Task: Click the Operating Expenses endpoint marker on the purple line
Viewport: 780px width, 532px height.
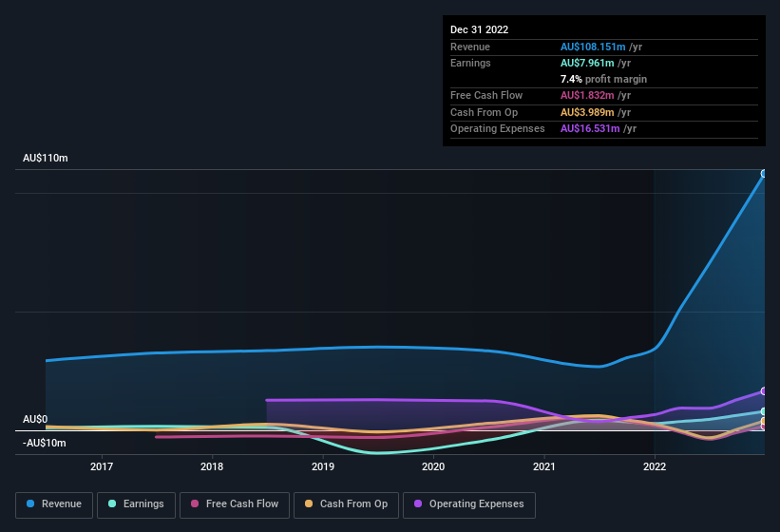Action: point(764,391)
